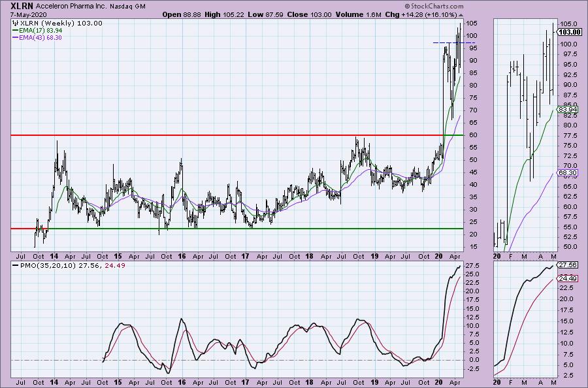The width and height of the screenshot is (588, 388).
Task: Click the red-boxed 24.49 PMO signal tag
Action: click(x=567, y=278)
